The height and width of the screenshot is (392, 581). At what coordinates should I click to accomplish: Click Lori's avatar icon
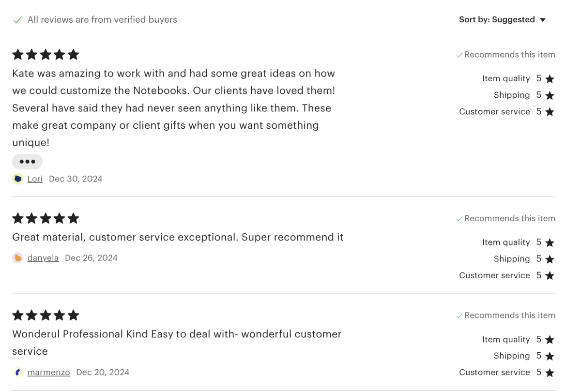18,179
